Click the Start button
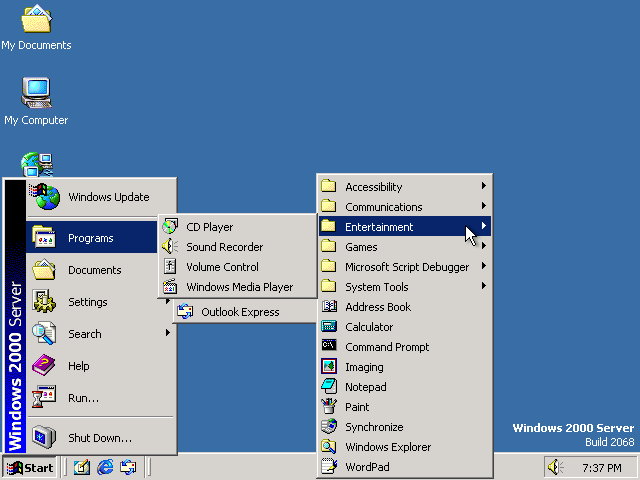This screenshot has height=480, width=640. point(30,467)
